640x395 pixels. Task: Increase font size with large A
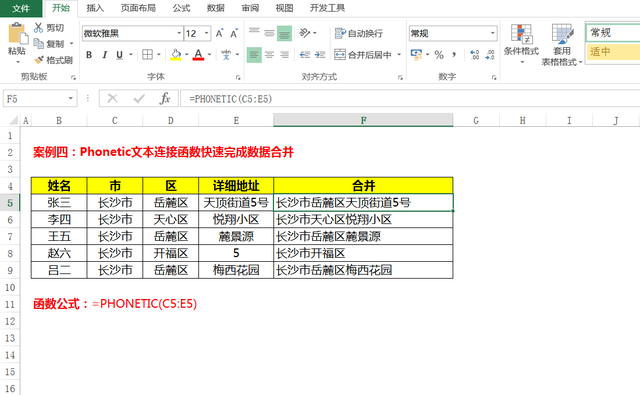219,33
